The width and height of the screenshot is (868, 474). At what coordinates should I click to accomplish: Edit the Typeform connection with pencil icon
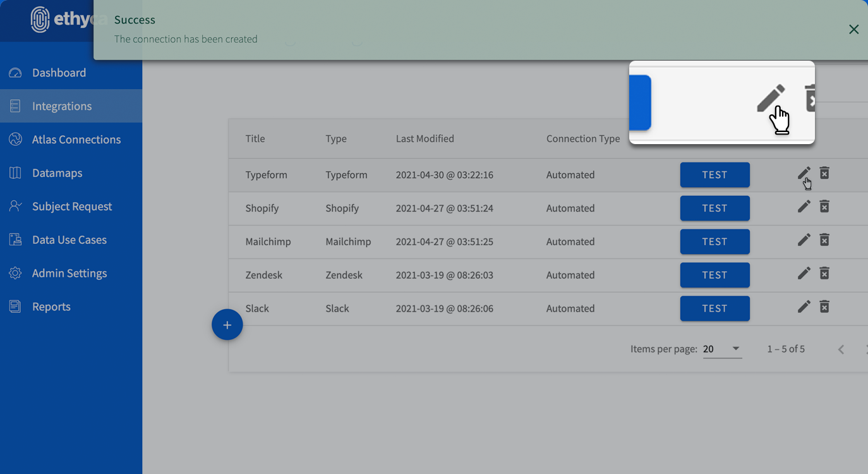pyautogui.click(x=804, y=173)
